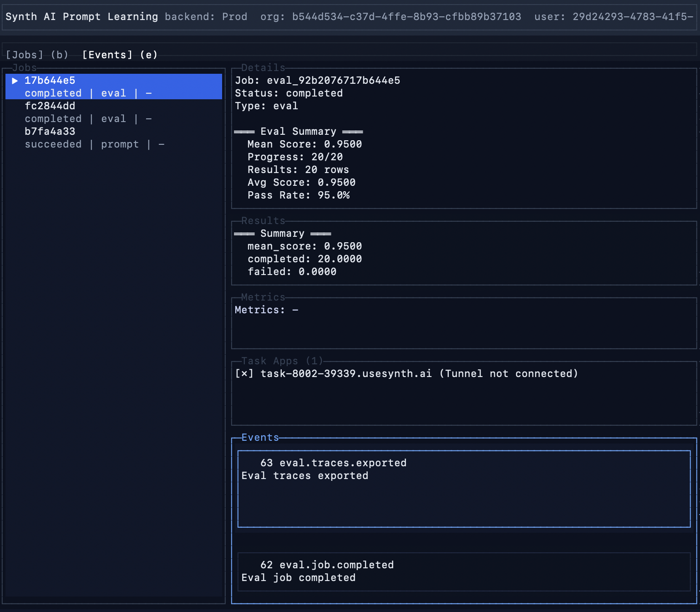Click task-8002-39339.usesynth.ai tunnel entry
Image resolution: width=700 pixels, height=612 pixels.
[x=406, y=373]
